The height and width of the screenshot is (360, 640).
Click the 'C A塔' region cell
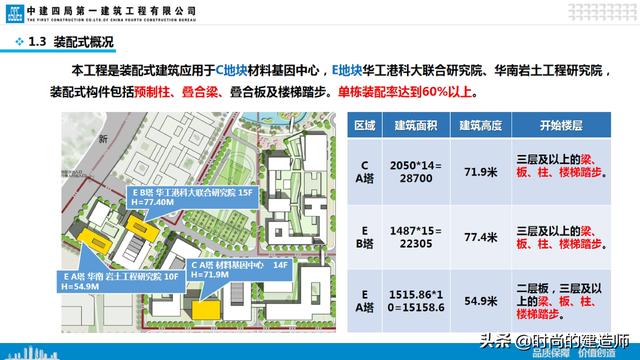(x=364, y=172)
